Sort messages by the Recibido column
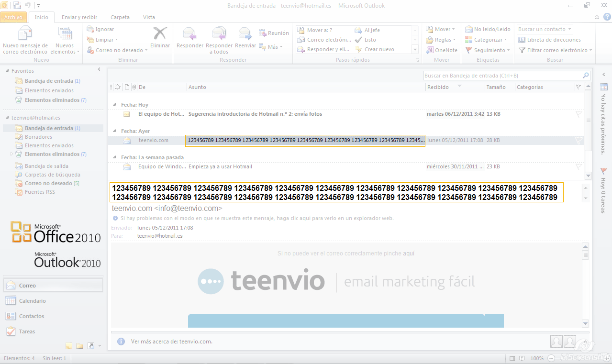This screenshot has height=364, width=612. [x=455, y=87]
